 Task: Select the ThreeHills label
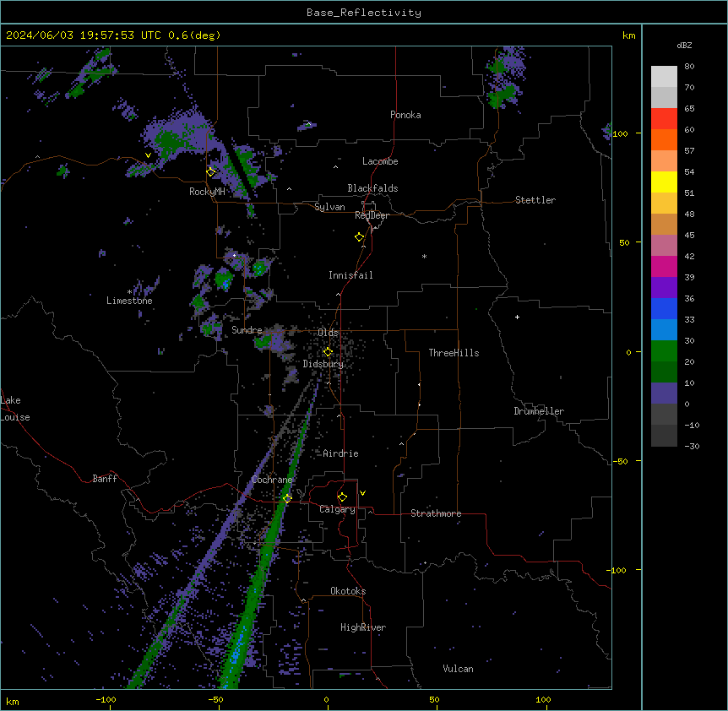[x=454, y=353]
